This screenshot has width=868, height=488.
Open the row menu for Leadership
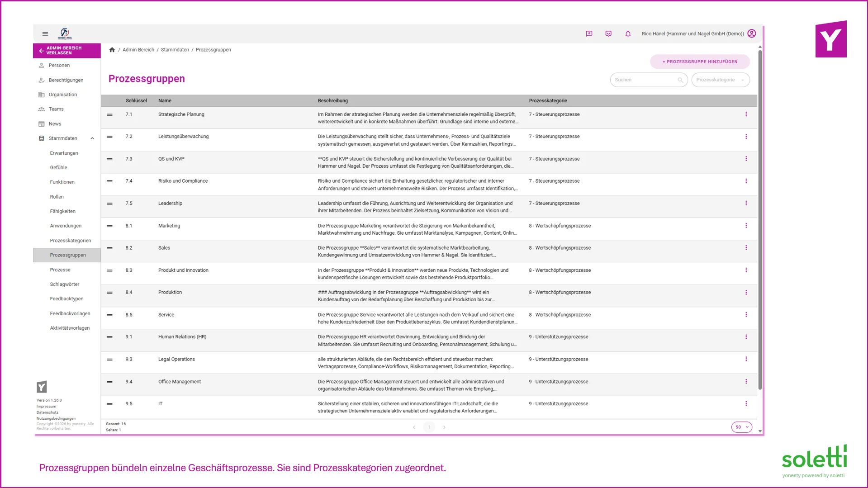point(746,204)
